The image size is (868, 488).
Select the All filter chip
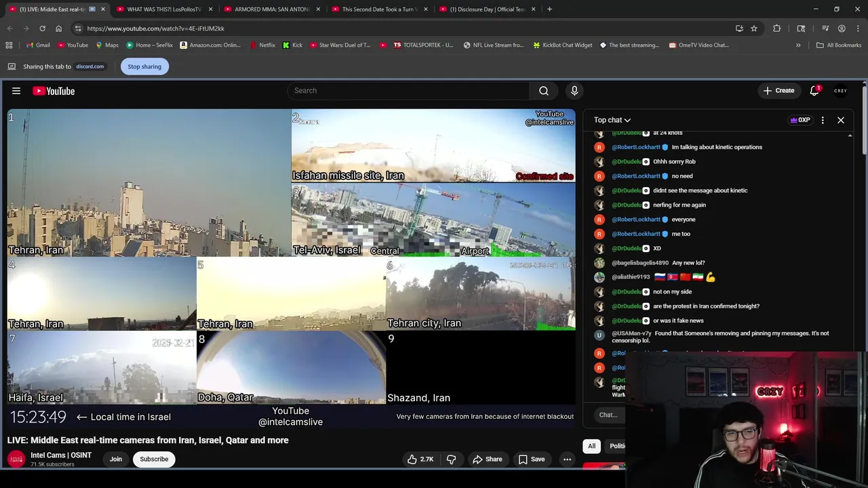coord(591,446)
